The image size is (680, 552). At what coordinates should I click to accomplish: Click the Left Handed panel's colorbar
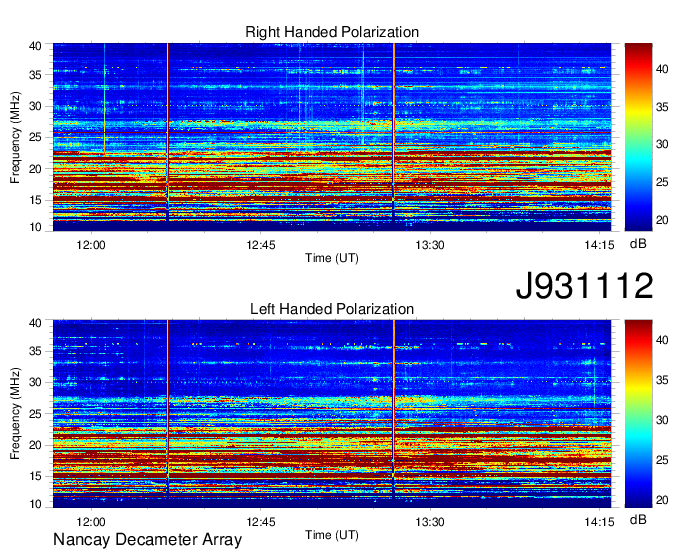[x=638, y=414]
